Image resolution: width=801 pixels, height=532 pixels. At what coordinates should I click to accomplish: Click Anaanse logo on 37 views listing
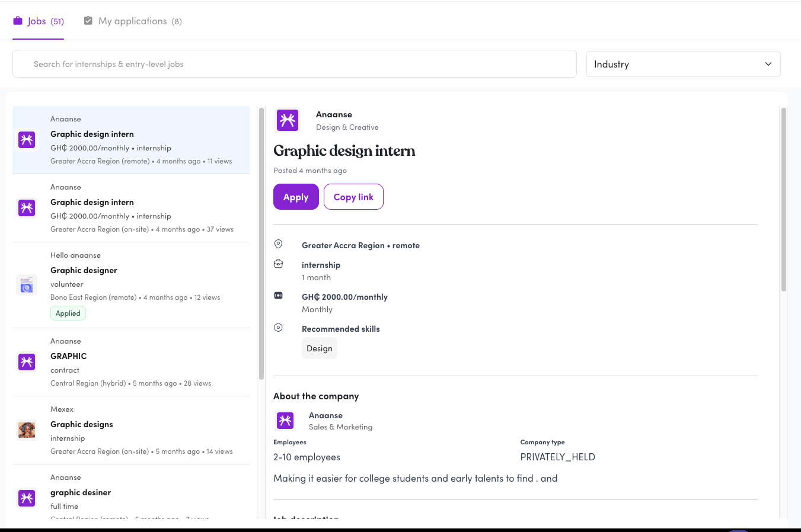click(x=27, y=208)
